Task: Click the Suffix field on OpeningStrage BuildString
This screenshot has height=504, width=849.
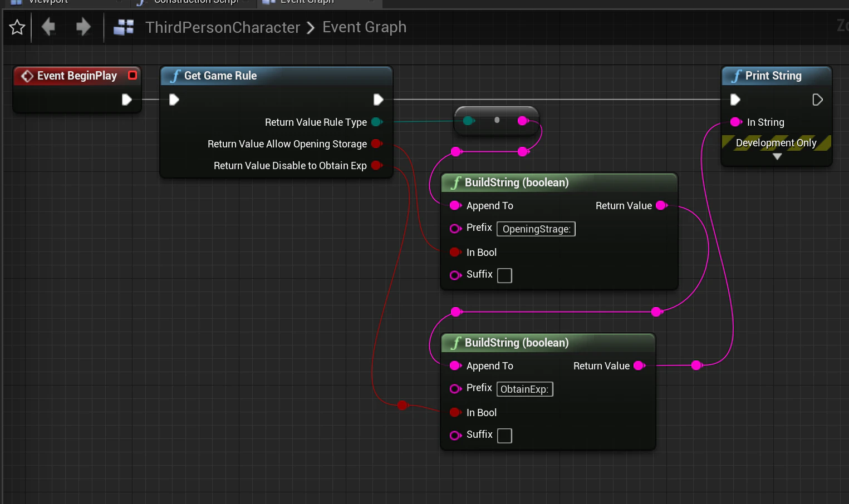Action: click(504, 275)
